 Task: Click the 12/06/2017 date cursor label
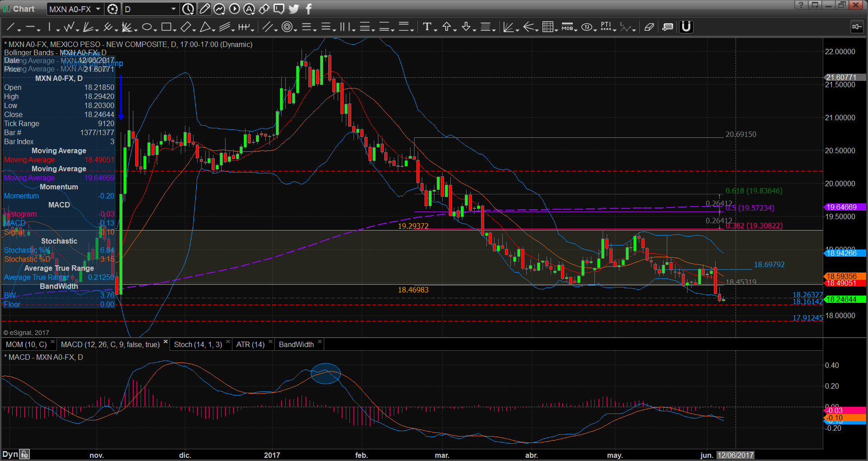coord(735,455)
